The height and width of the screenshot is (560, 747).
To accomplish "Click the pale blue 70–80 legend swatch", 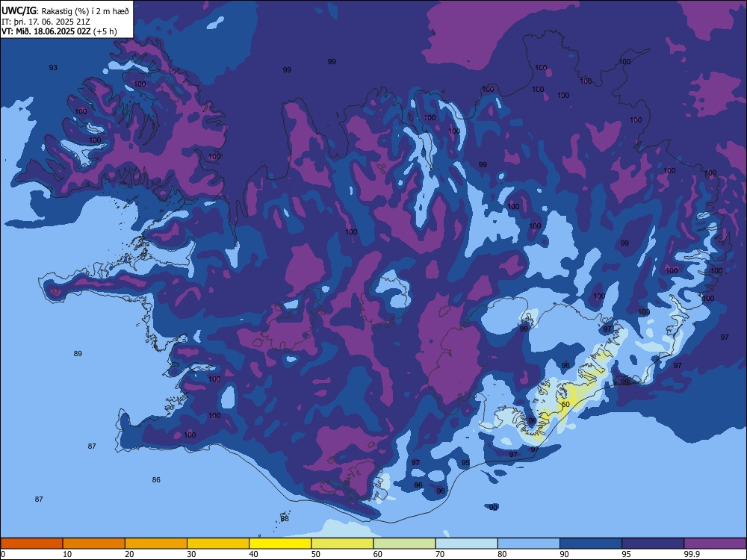I will (466, 544).
